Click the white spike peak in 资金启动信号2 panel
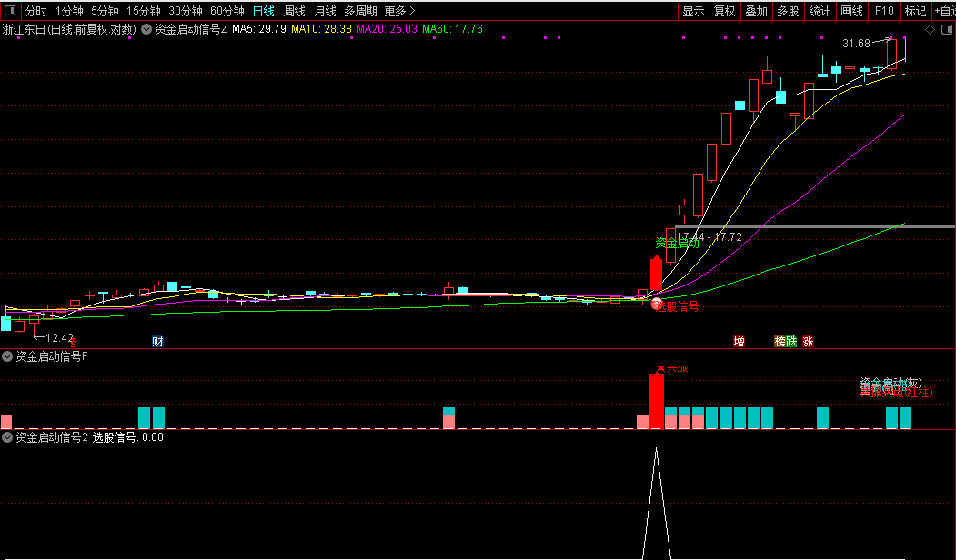Image resolution: width=956 pixels, height=560 pixels. coord(656,450)
